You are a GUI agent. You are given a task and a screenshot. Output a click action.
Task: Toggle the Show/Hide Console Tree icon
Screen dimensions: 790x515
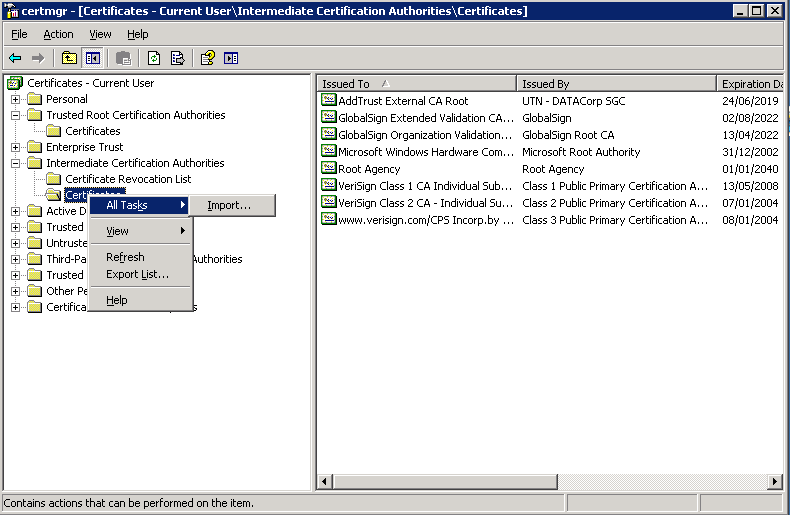[93, 58]
